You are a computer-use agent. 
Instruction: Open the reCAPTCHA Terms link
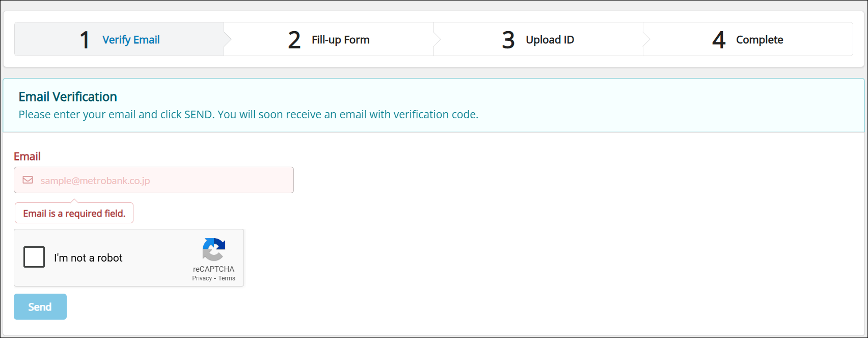(227, 278)
